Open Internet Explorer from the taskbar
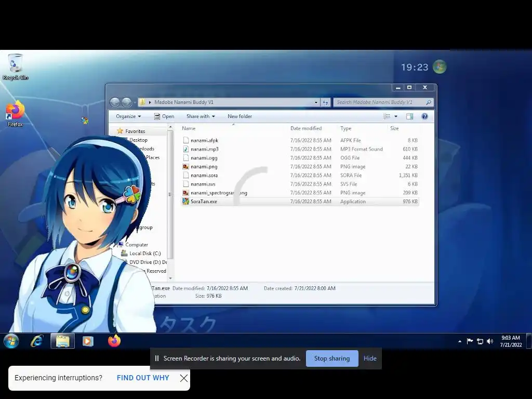The width and height of the screenshot is (532, 399). pos(37,341)
